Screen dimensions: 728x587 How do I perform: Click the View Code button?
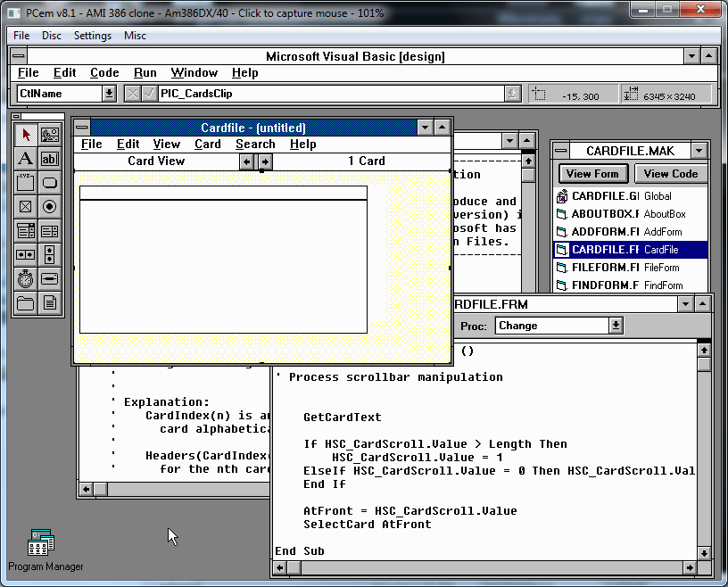670,174
